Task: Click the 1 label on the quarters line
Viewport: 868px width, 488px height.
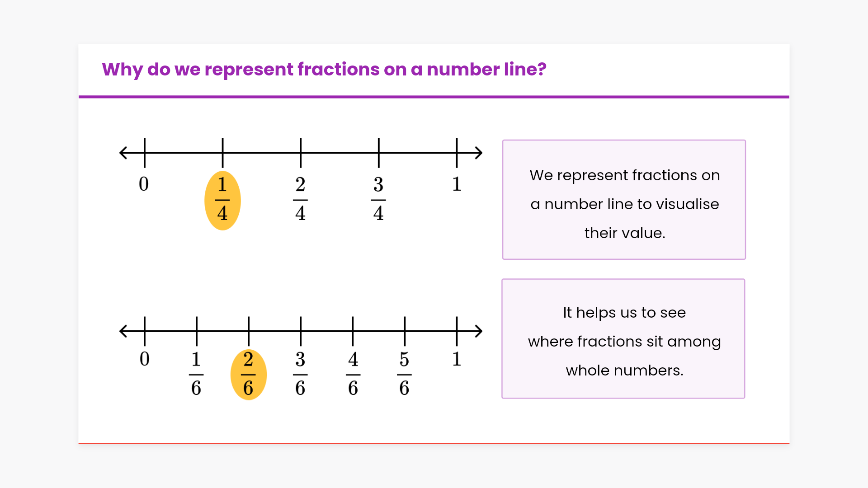Action: pyautogui.click(x=457, y=184)
